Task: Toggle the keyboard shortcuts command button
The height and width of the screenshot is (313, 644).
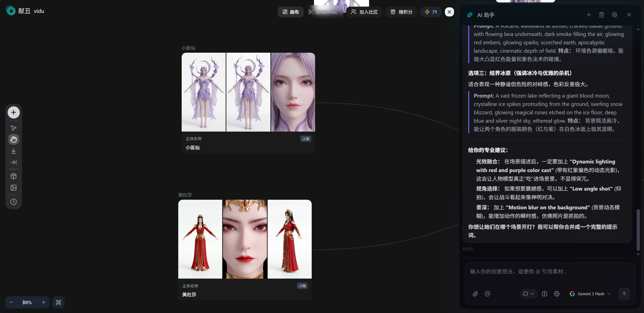Action: [x=58, y=302]
